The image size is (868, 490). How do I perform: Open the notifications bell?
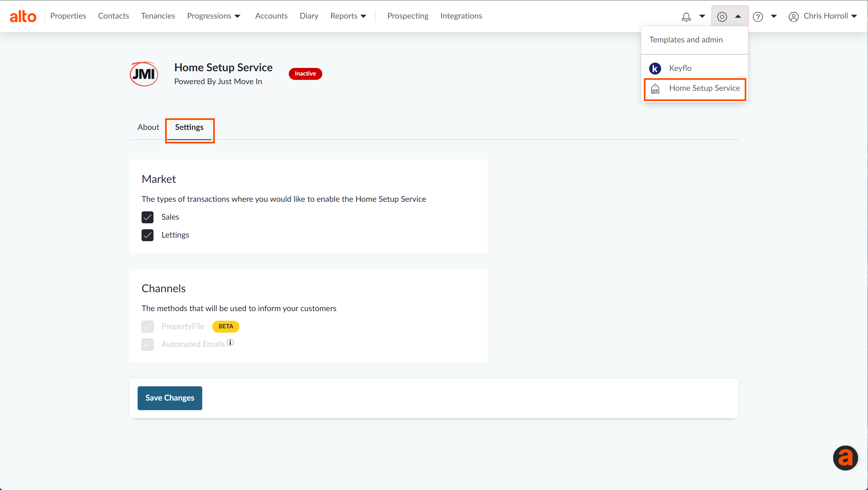(686, 17)
